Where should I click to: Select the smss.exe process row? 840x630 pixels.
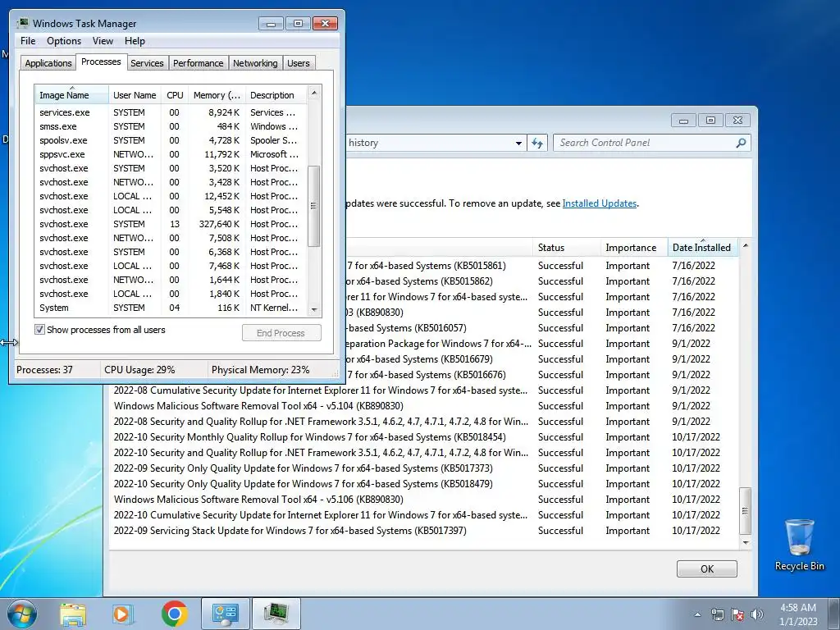coord(171,126)
